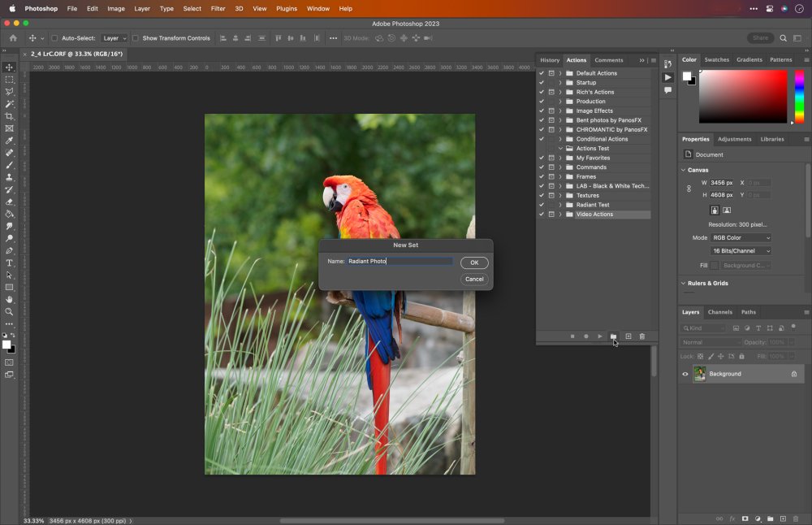The height and width of the screenshot is (525, 812).
Task: Pick the Eyedropper tool
Action: click(10, 141)
